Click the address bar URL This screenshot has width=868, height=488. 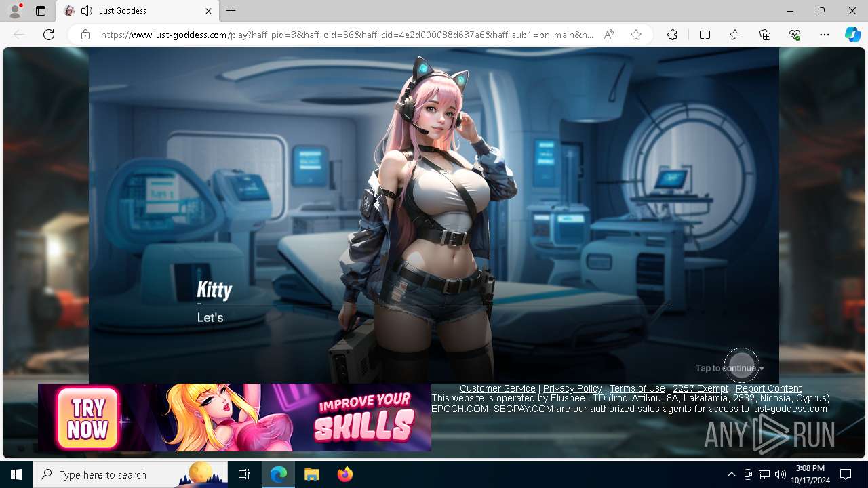click(x=347, y=35)
